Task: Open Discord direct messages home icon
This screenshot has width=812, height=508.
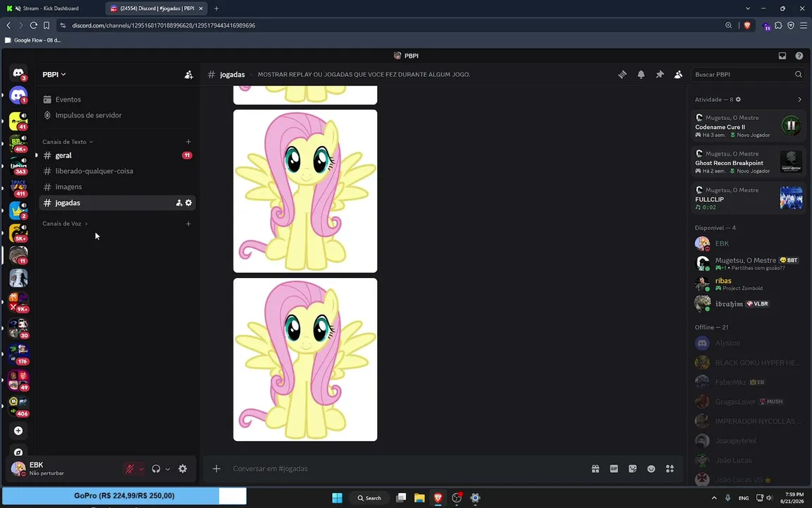Action: coord(18,73)
